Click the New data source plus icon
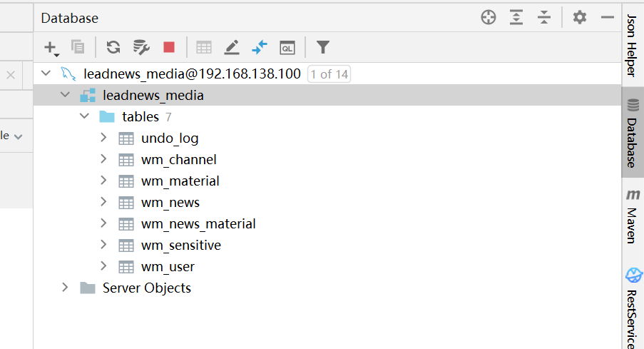The height and width of the screenshot is (349, 644). [50, 48]
